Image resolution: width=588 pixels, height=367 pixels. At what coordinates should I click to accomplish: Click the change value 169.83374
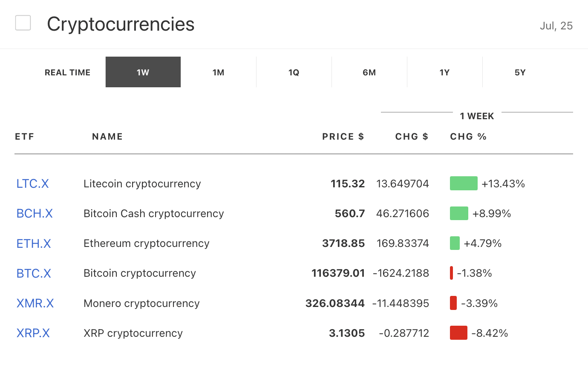(403, 244)
